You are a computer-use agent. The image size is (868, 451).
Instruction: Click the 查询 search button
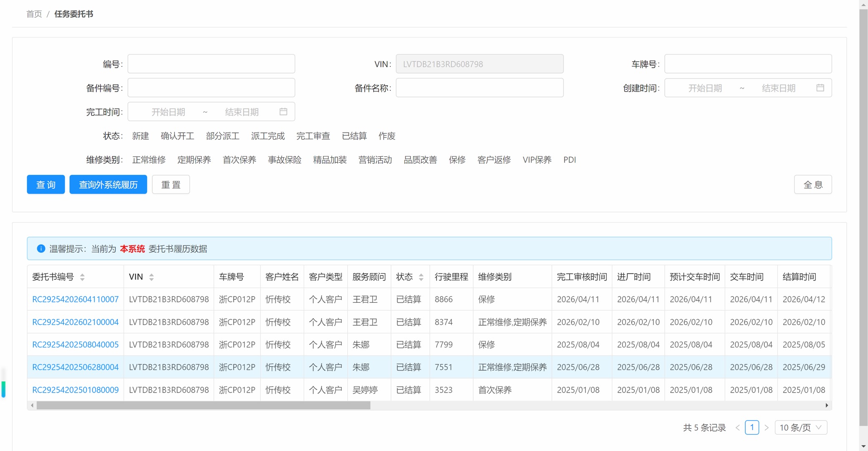(46, 184)
